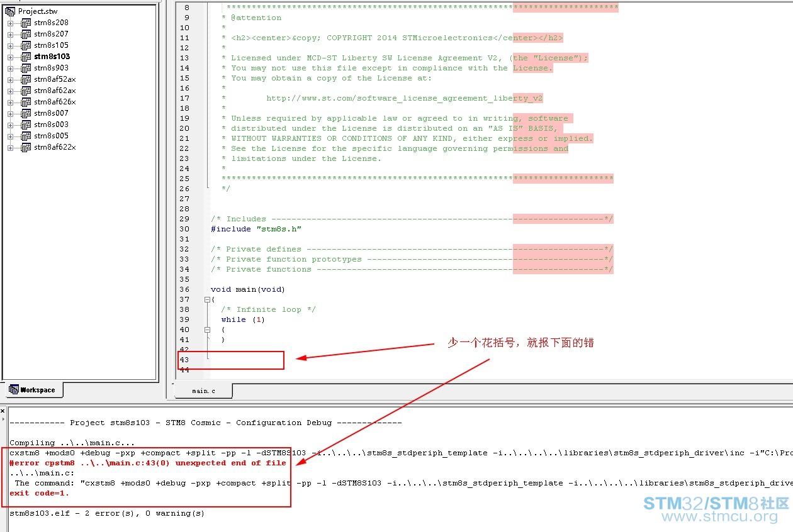
Task: Collapse the main function fold at line 37
Action: coord(207,300)
